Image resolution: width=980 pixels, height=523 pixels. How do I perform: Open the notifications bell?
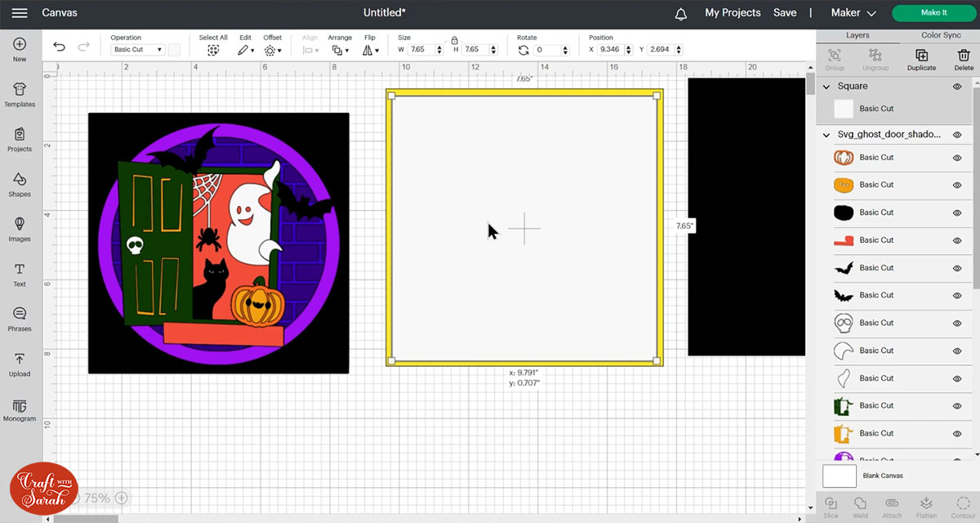coord(681,14)
